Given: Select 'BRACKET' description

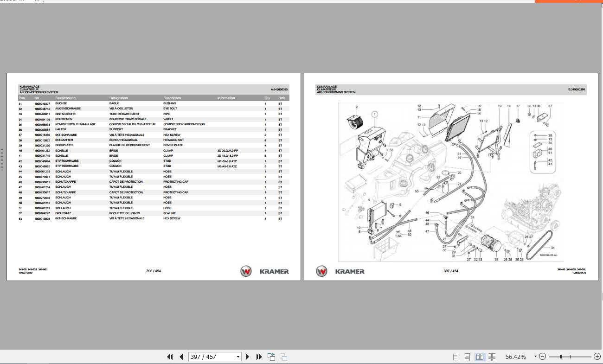Looking at the screenshot, I should tap(170, 129).
